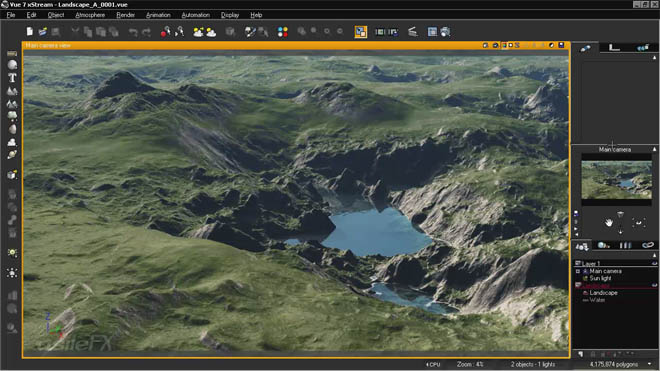Click the Load atmosphere sun-cloud icon
Image resolution: width=660 pixels, height=371 pixels.
point(198,32)
